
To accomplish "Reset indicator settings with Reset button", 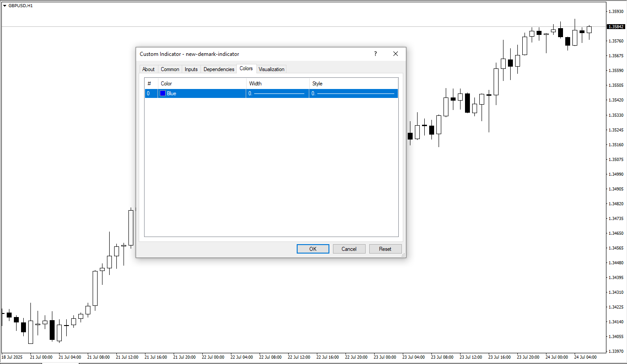I will (385, 249).
